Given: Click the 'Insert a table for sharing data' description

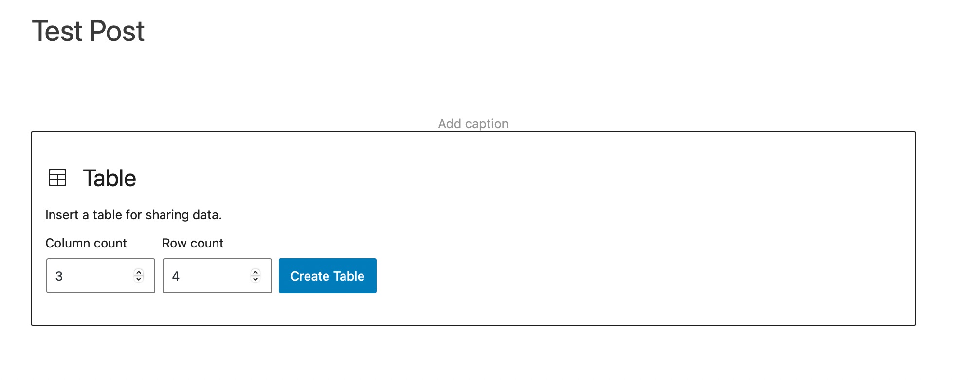Looking at the screenshot, I should point(133,215).
